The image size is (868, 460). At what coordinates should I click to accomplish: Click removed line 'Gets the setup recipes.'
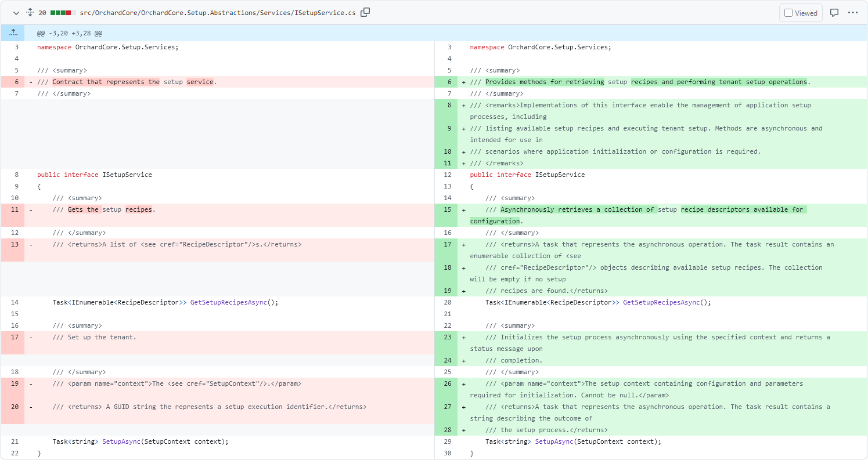[229, 215]
